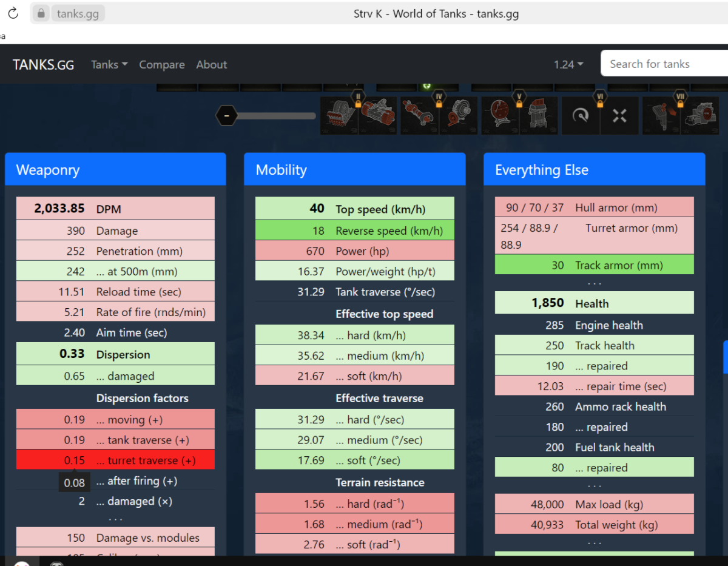Expand the ellipsis below damaged (×) row
Screen dimensions: 728x566
[x=115, y=520]
